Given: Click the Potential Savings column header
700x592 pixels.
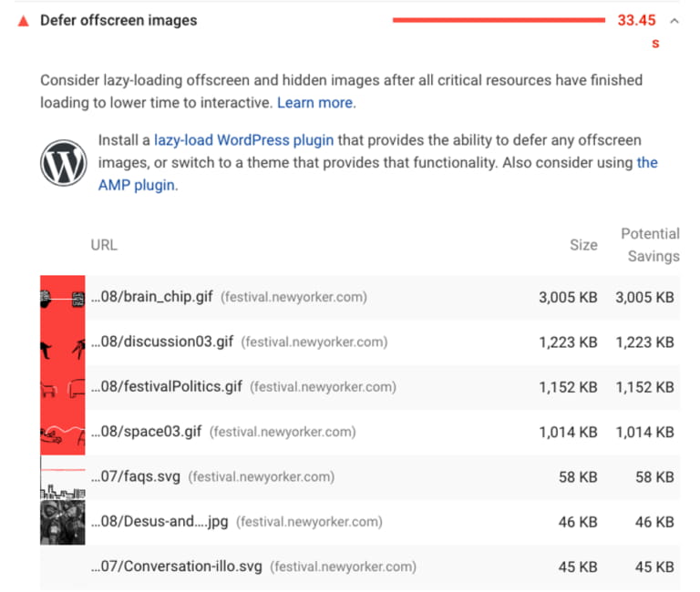Looking at the screenshot, I should click(x=650, y=245).
